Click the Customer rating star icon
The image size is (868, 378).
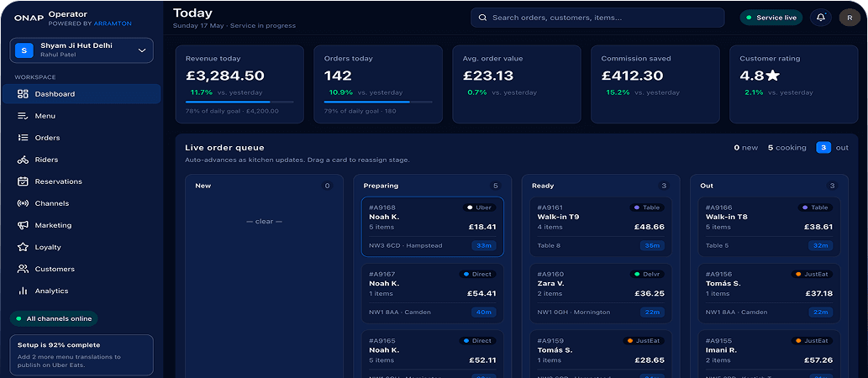773,76
